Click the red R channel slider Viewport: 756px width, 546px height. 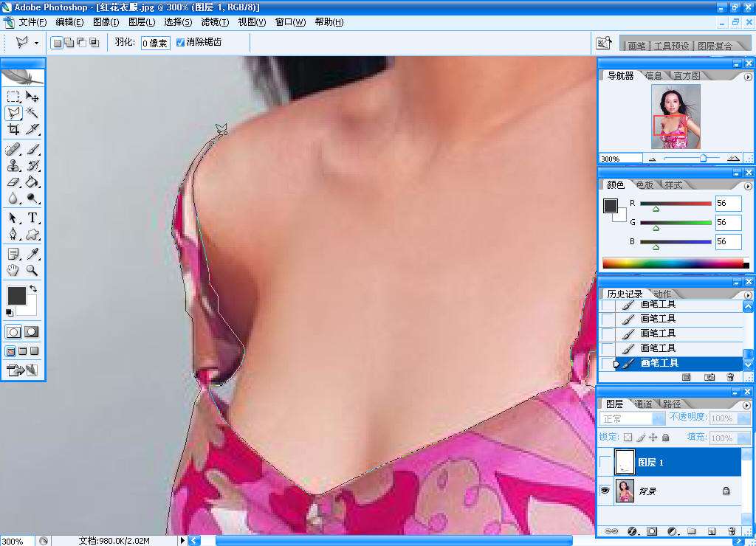[x=675, y=204]
